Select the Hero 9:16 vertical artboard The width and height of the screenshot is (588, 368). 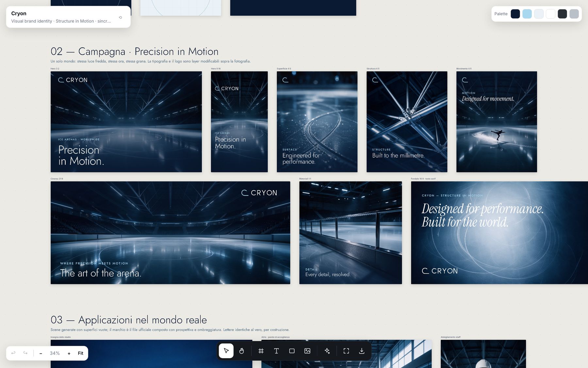(239, 122)
